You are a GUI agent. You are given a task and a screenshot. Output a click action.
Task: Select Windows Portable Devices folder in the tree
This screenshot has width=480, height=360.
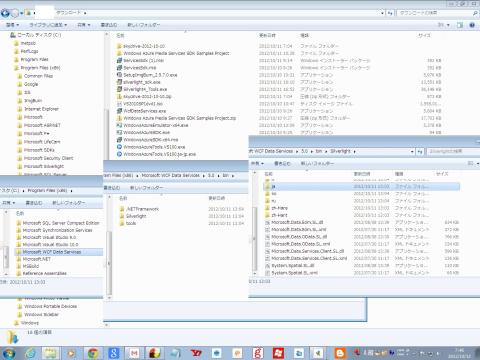47,306
